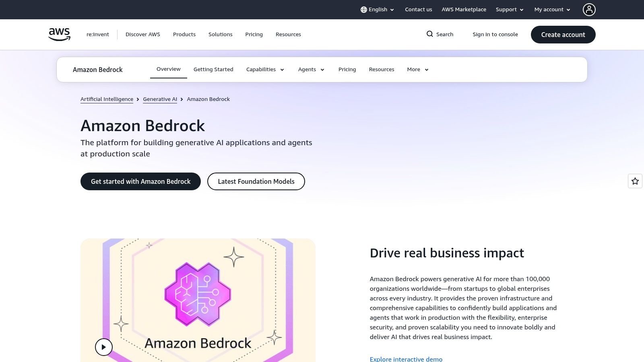
Task: Click the Amazon Bedrock product title in subnav
Action: [x=98, y=70]
